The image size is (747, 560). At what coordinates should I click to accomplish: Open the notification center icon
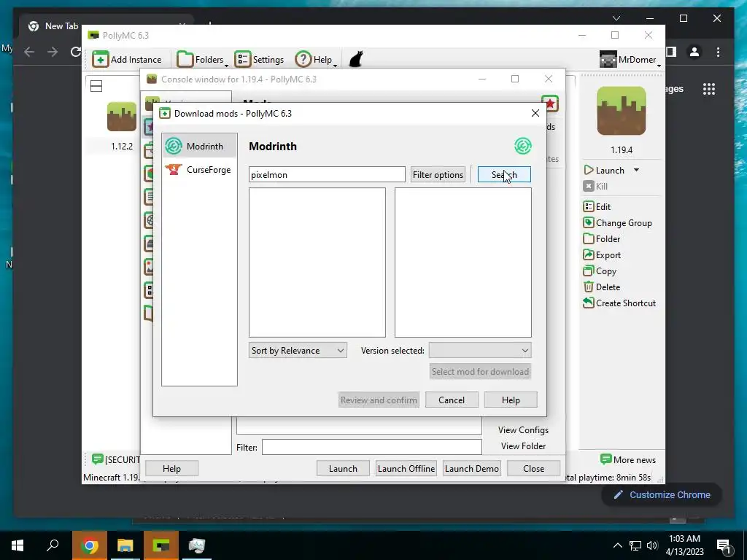(724, 545)
